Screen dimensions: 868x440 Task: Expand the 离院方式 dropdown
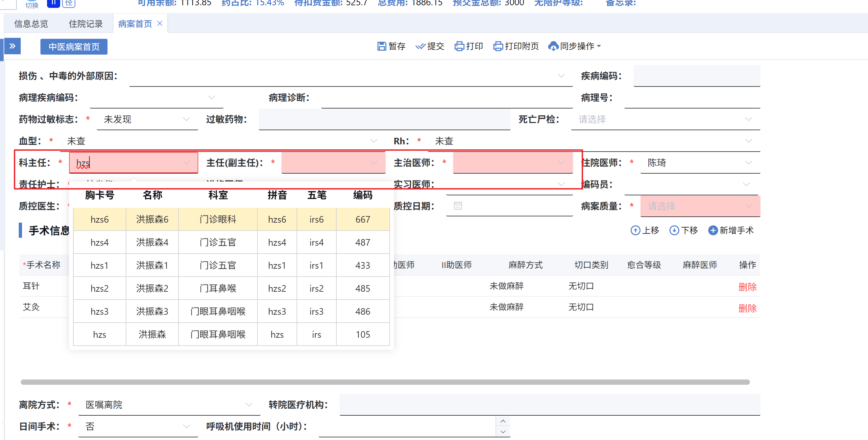[249, 404]
